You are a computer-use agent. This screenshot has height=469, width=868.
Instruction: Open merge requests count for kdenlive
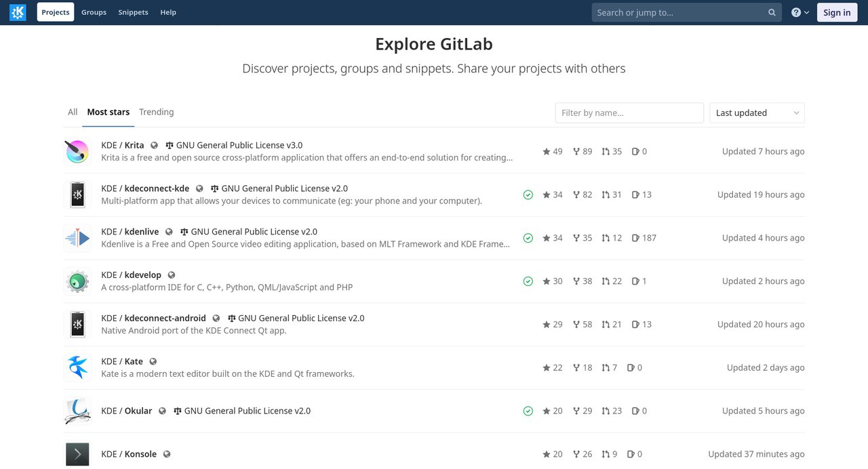tap(612, 238)
